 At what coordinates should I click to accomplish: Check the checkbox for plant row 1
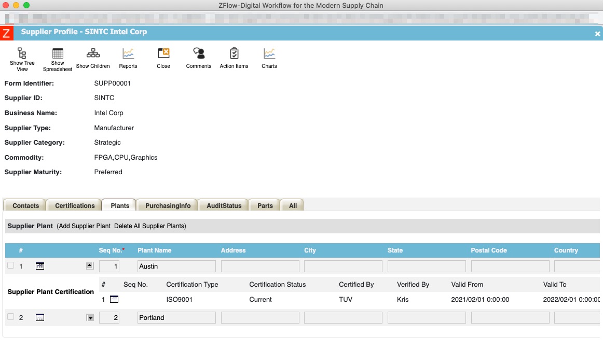[10, 265]
